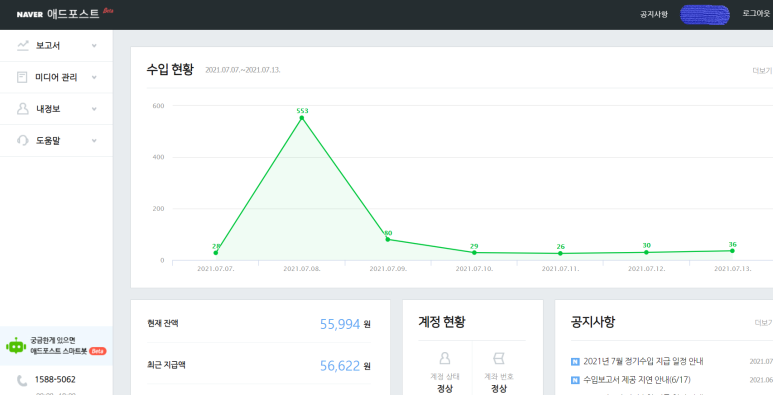Click the 400 y-axis label
The height and width of the screenshot is (395, 773).
tap(158, 157)
